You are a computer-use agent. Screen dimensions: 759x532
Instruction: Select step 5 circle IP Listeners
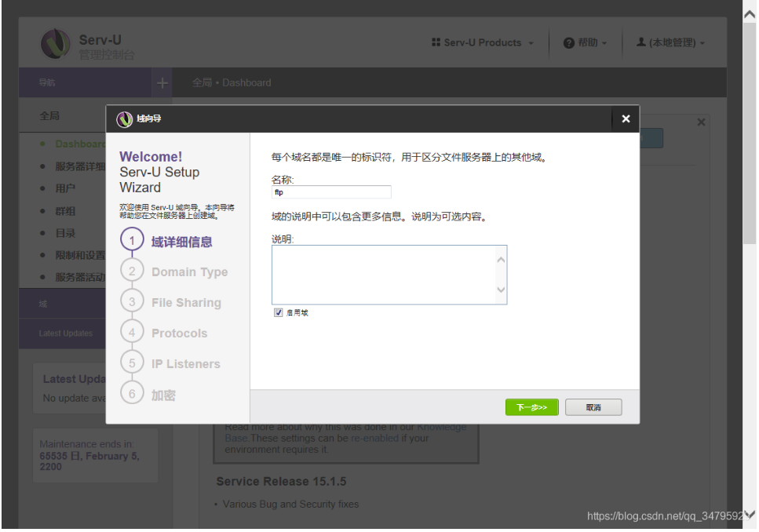click(x=132, y=363)
